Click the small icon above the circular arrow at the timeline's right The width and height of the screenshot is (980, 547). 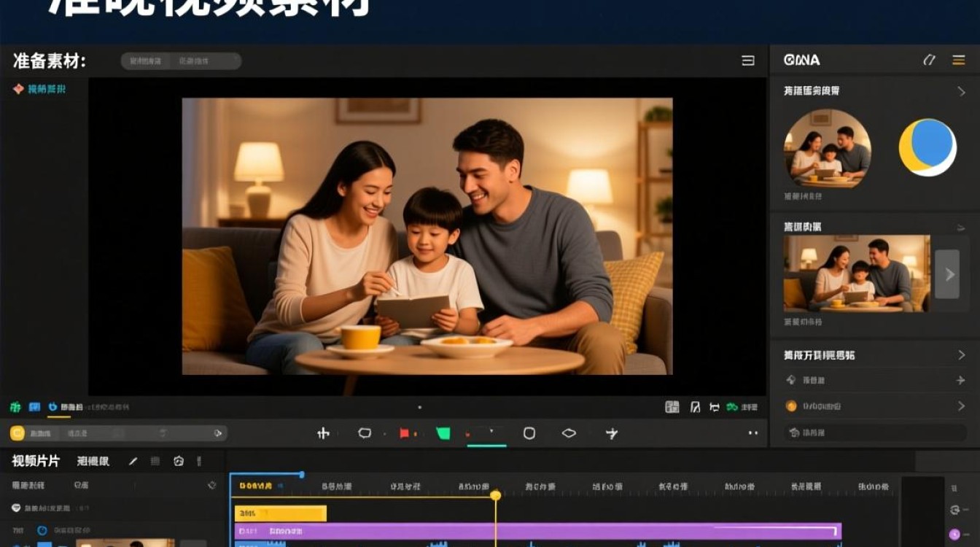955,487
